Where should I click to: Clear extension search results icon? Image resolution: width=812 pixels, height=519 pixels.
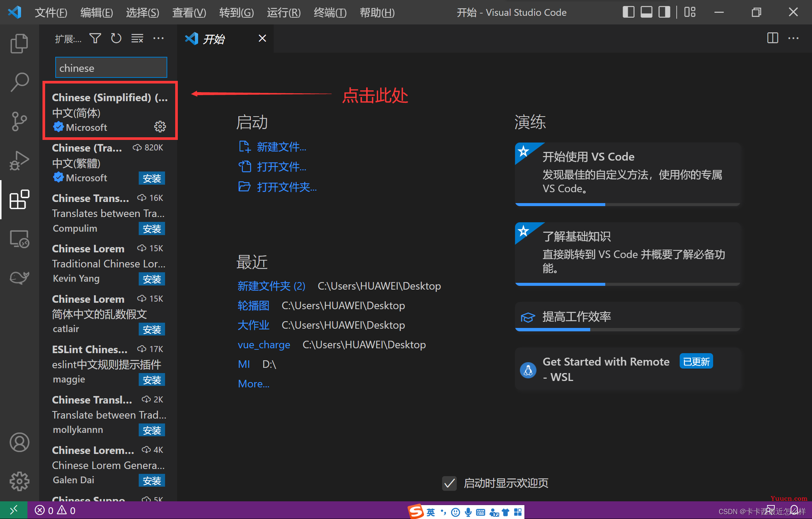coord(137,38)
